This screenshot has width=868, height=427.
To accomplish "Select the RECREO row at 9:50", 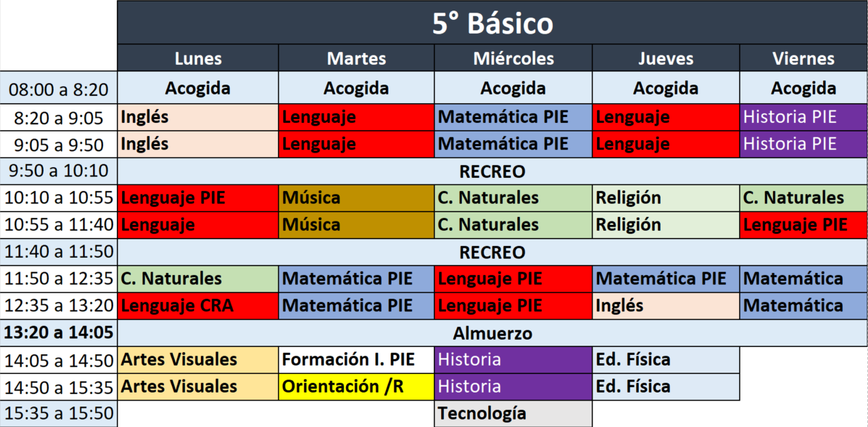I will (x=492, y=172).
